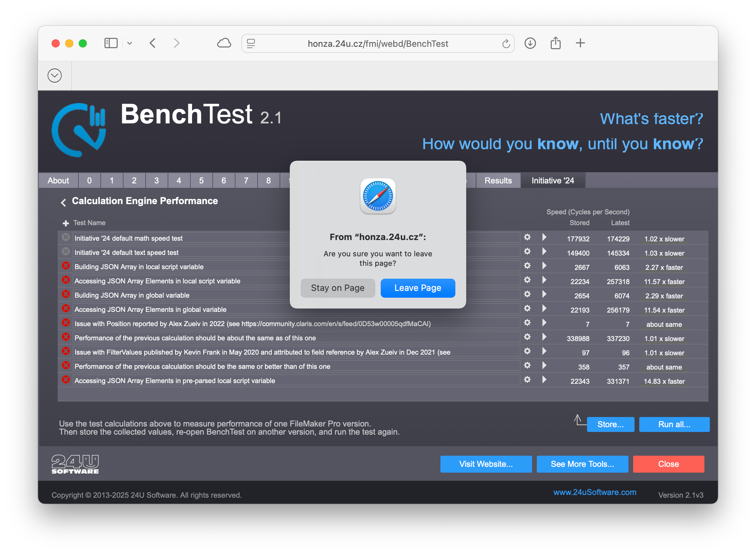
Task: Open settings gear for default text speed test
Action: click(x=527, y=251)
